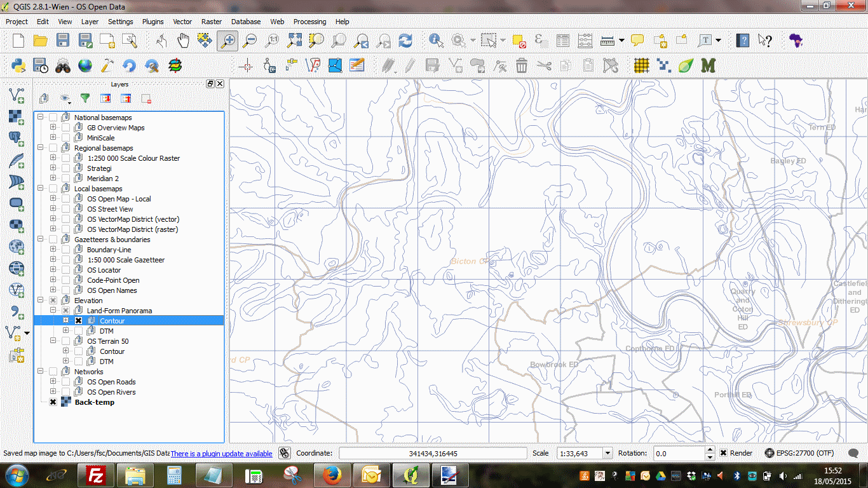The height and width of the screenshot is (488, 868).
Task: Click the New Project icon
Action: point(18,41)
